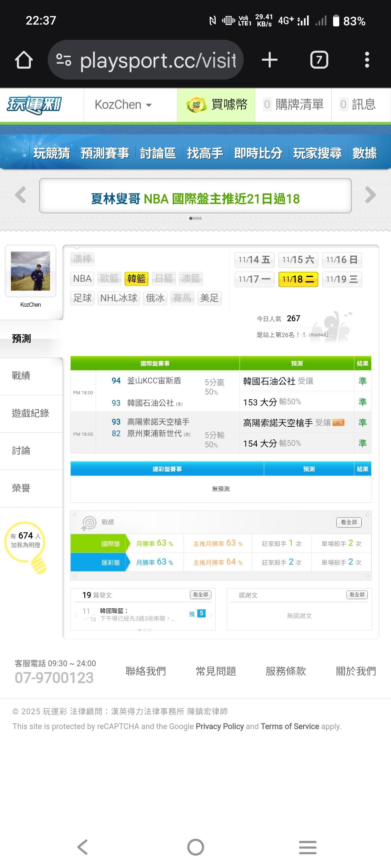Open the 遊戲紀錄 sidebar tab

pos(31,413)
